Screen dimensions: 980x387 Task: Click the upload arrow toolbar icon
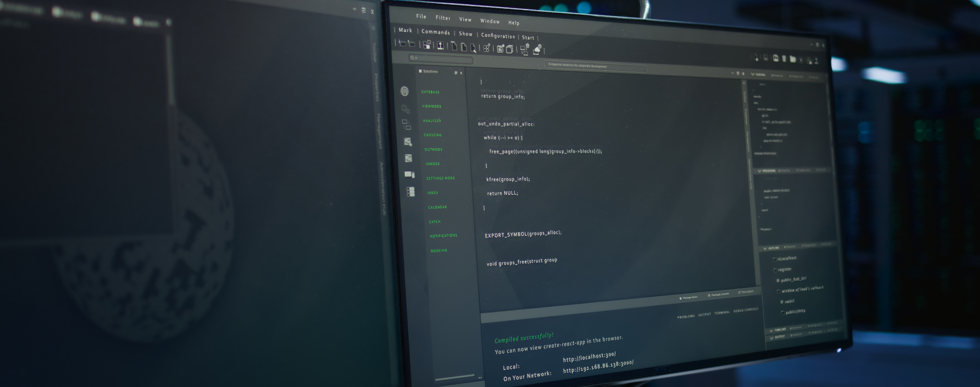point(440,45)
